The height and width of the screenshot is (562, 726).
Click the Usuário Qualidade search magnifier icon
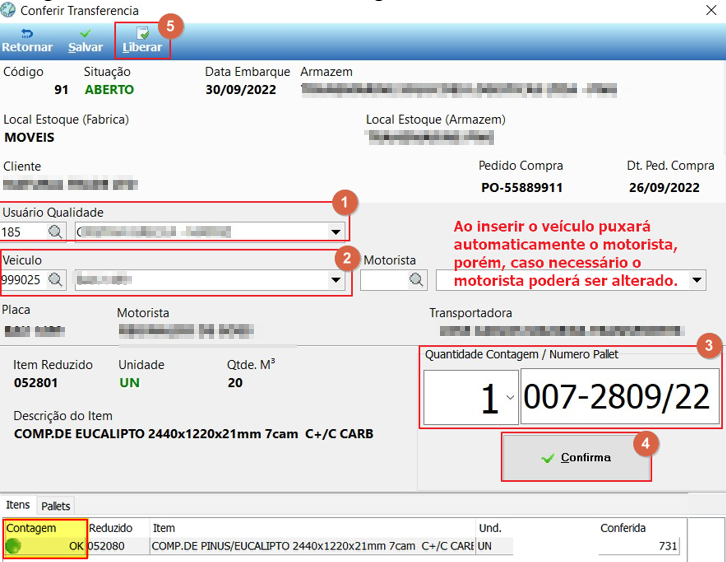tap(56, 231)
